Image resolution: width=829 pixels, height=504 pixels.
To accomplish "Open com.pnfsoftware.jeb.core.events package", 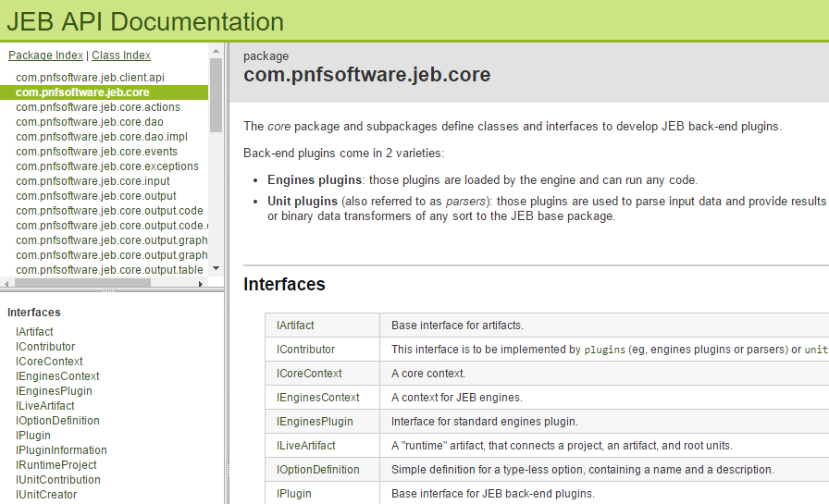I will pyautogui.click(x=96, y=152).
